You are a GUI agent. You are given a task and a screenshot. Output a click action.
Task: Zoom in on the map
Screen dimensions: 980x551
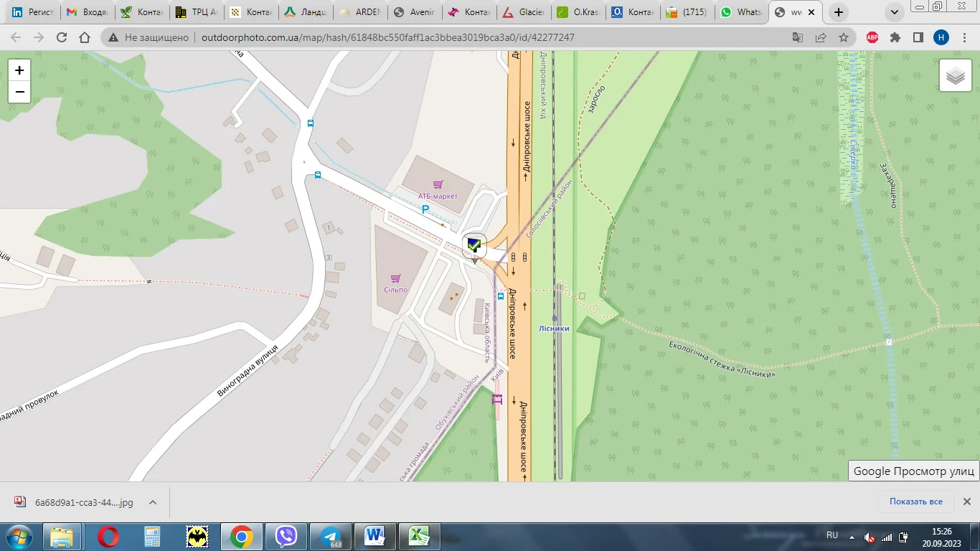coord(19,70)
